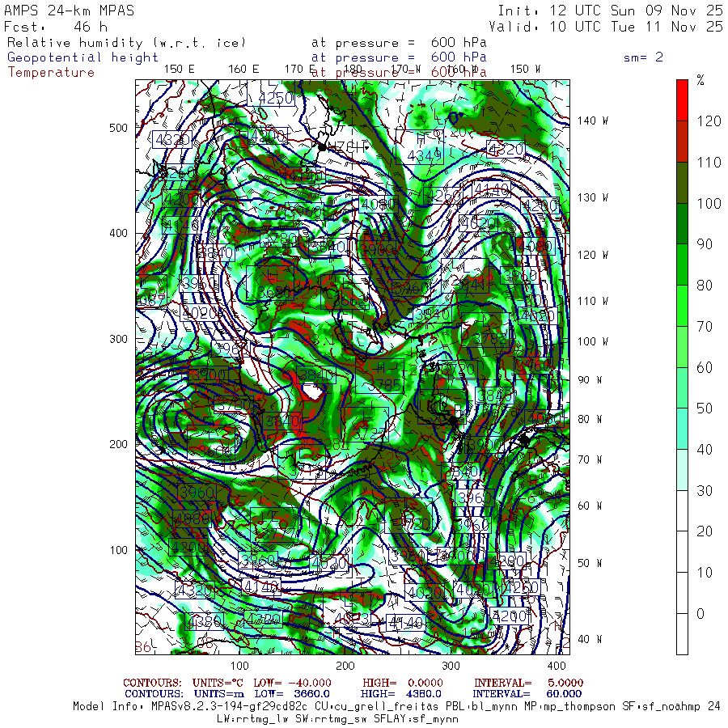This screenshot has height=728, width=728.
Task: Click the '150 E' longitude label
Action: pos(179,69)
